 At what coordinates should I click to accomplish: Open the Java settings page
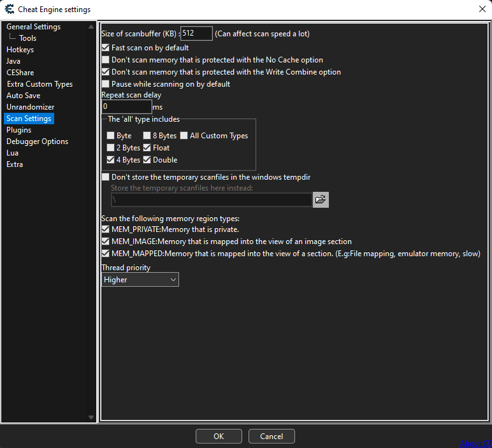click(x=13, y=61)
